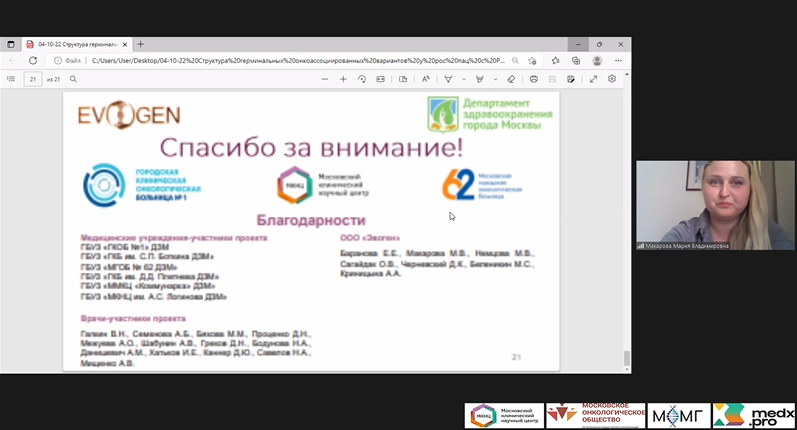The image size is (797, 430).
Task: Open the browser profile avatar
Action: [597, 60]
